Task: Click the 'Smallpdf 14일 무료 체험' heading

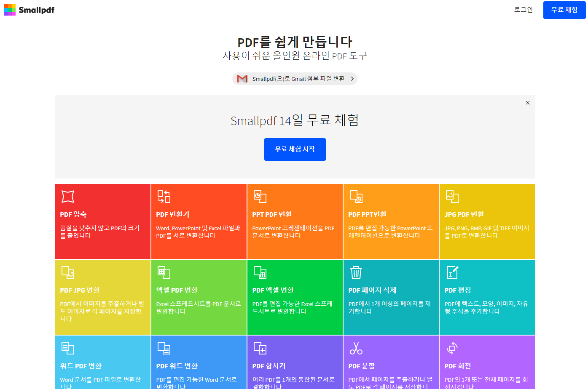Action: (x=295, y=120)
